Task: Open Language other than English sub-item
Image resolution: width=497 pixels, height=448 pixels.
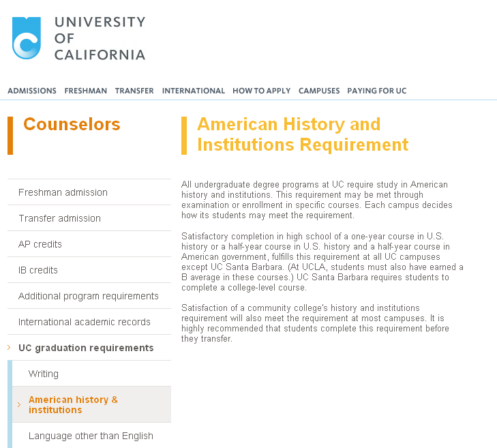Action: pyautogui.click(x=91, y=436)
